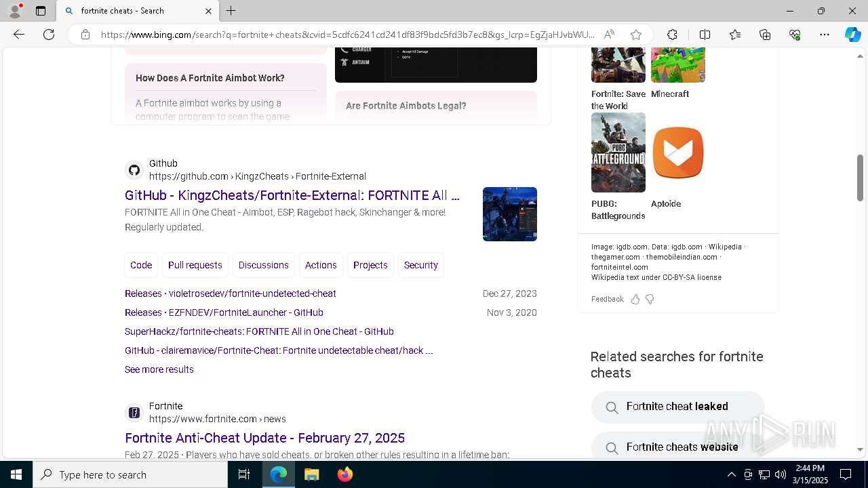Open Projects sublink

[x=370, y=265]
